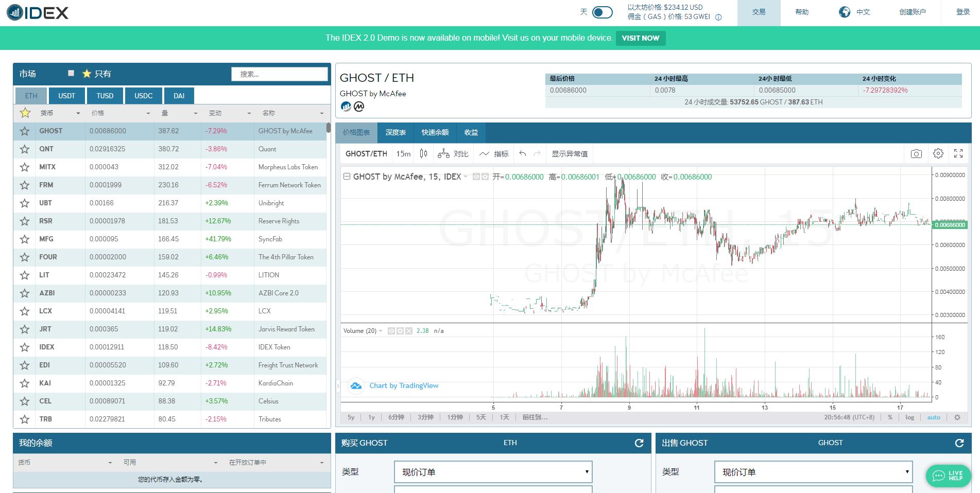Open sell order type dropdown

point(814,472)
